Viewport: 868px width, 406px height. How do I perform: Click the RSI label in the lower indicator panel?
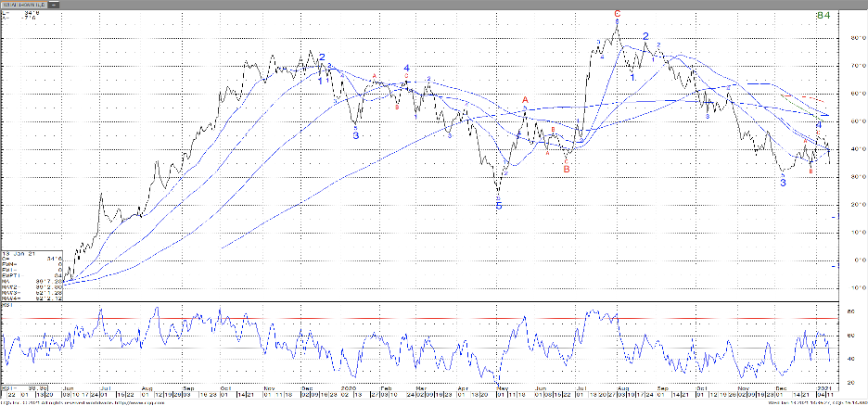7,307
